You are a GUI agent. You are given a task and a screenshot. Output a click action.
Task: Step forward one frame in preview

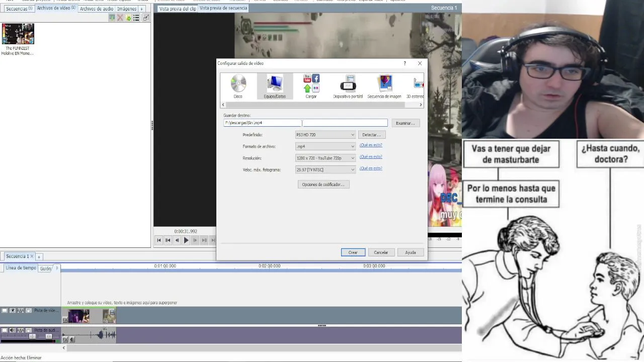pos(195,240)
